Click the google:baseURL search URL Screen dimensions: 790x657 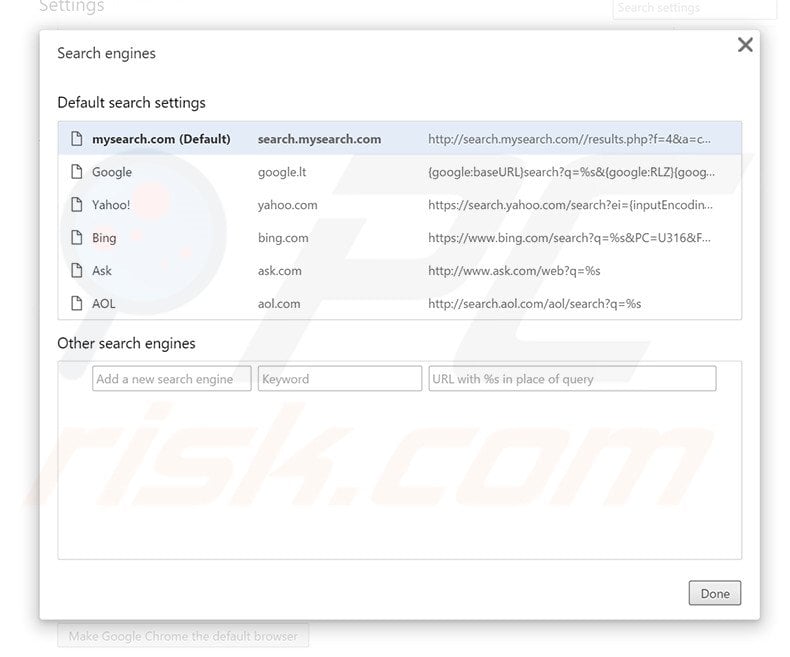571,172
